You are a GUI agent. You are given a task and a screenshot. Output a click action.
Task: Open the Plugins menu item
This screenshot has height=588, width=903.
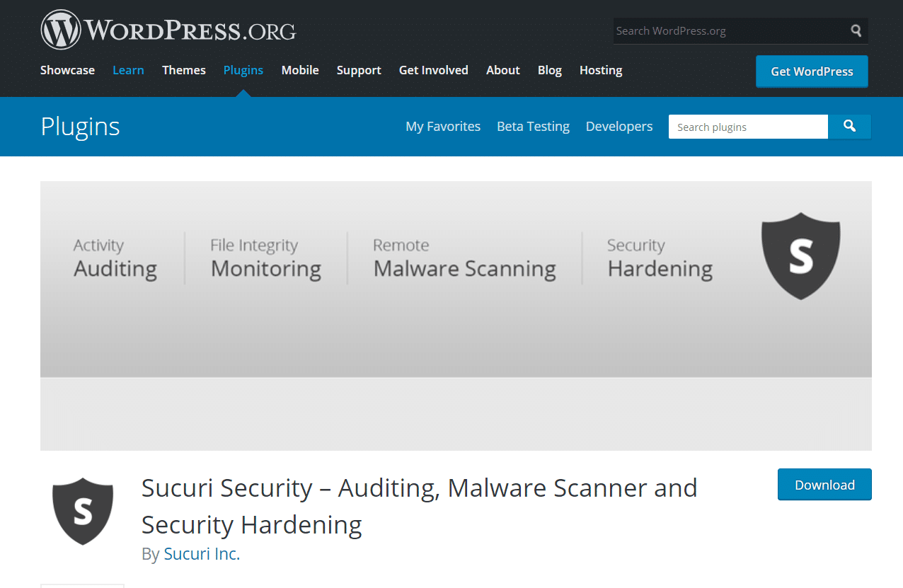pyautogui.click(x=243, y=70)
